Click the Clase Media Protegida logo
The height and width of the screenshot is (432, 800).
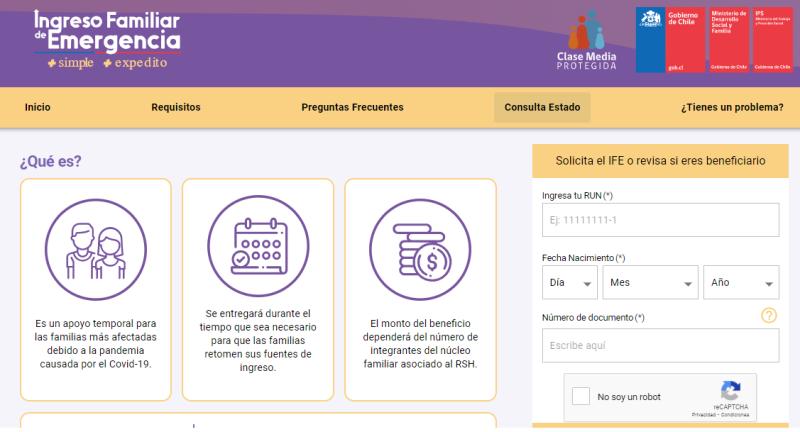tap(587, 40)
